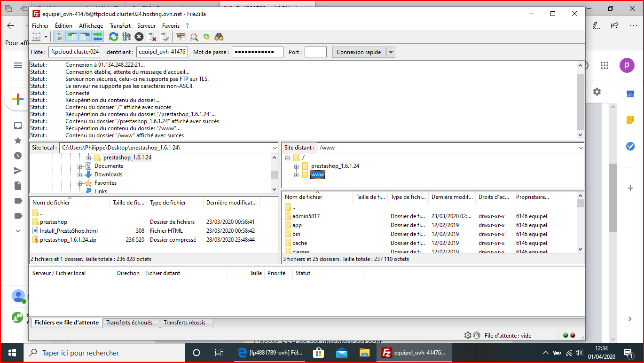The height and width of the screenshot is (363, 644).
Task: Select the local Links folder in tree
Action: point(101,191)
